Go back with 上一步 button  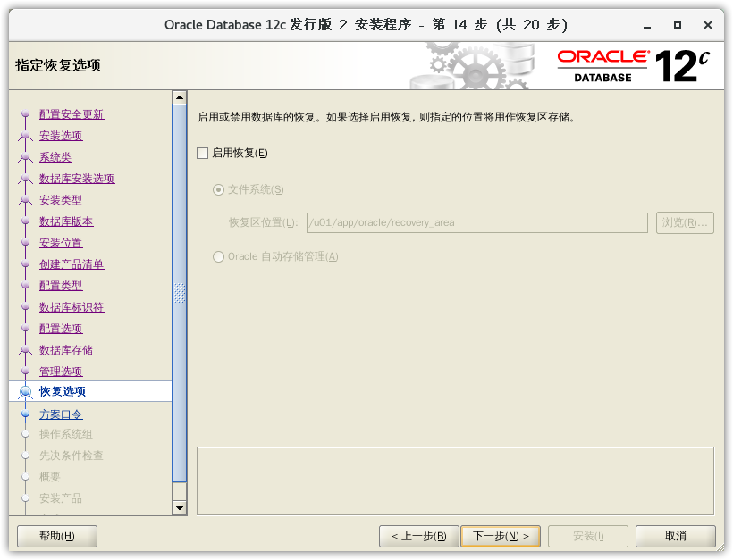pyautogui.click(x=418, y=536)
